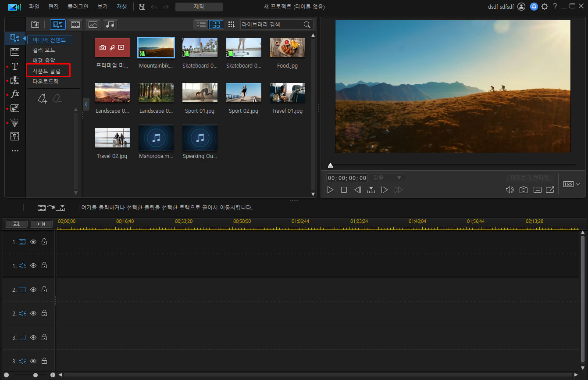Collapse the library explorer panel chevron
Image resolution: width=588 pixels, height=380 pixels.
tap(86, 104)
